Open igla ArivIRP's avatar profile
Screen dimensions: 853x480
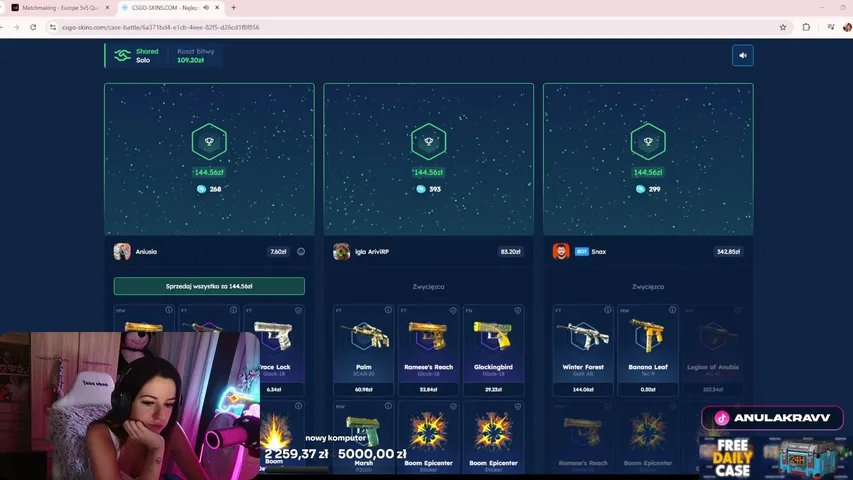[341, 251]
